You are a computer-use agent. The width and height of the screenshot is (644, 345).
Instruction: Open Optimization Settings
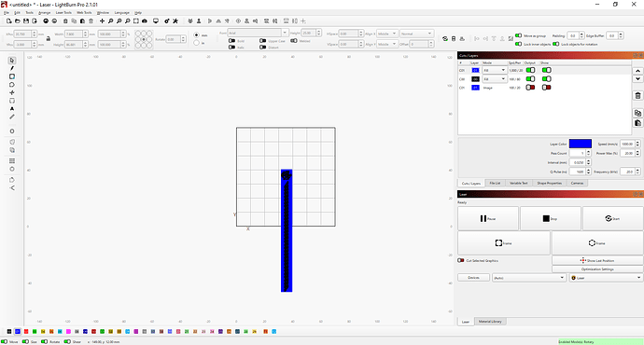(597, 269)
